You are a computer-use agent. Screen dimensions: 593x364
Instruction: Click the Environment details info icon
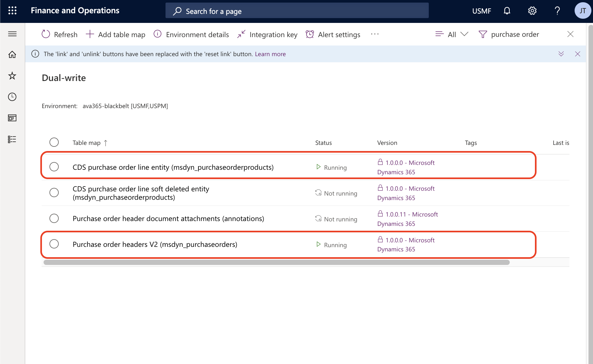[157, 34]
